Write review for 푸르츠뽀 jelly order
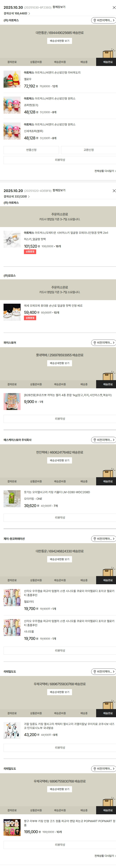 point(60,419)
